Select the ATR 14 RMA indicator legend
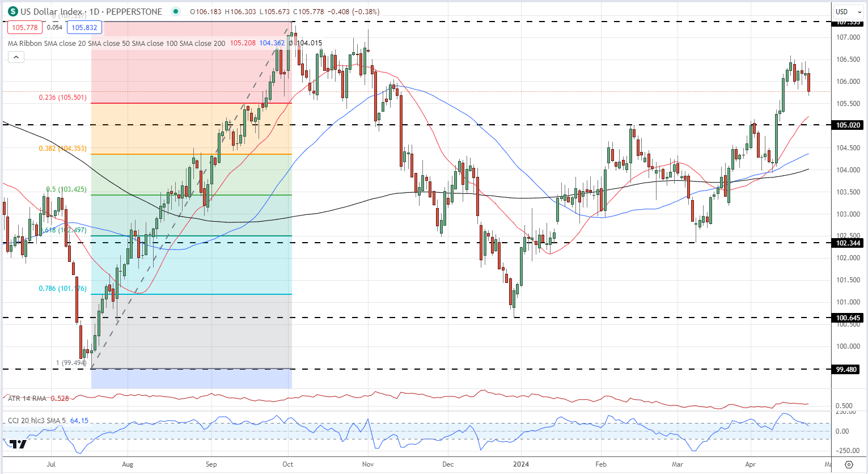This screenshot has height=474, width=868. click(27, 399)
